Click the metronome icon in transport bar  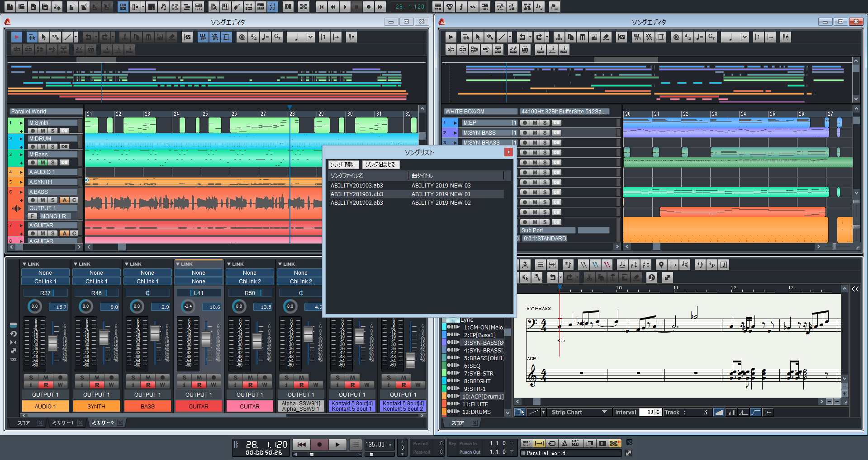(x=564, y=443)
